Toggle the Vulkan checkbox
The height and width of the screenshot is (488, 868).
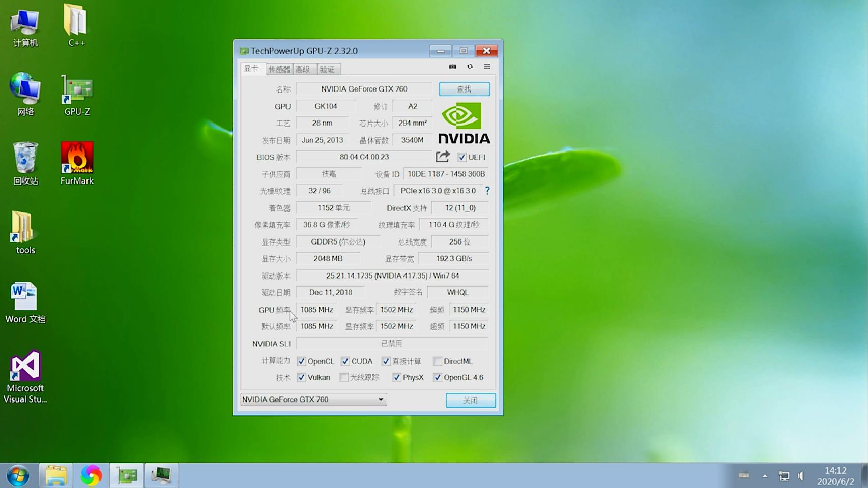point(301,377)
